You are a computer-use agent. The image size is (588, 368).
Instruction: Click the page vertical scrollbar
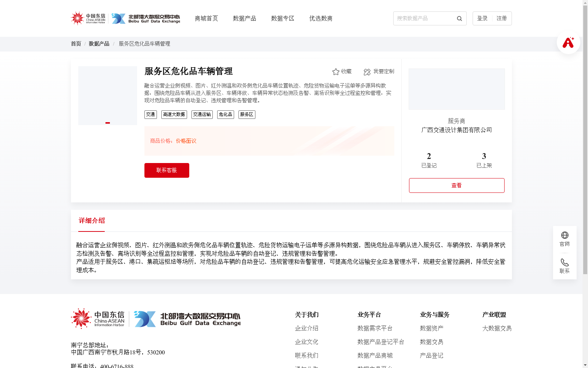[x=585, y=140]
